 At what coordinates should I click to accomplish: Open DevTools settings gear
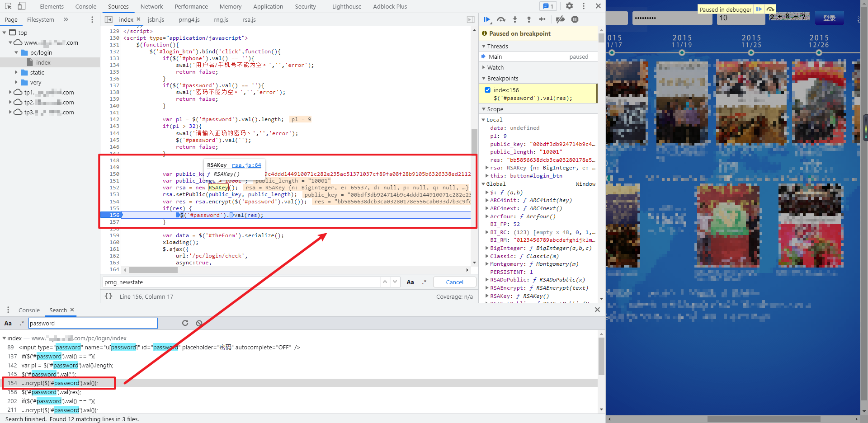point(569,6)
